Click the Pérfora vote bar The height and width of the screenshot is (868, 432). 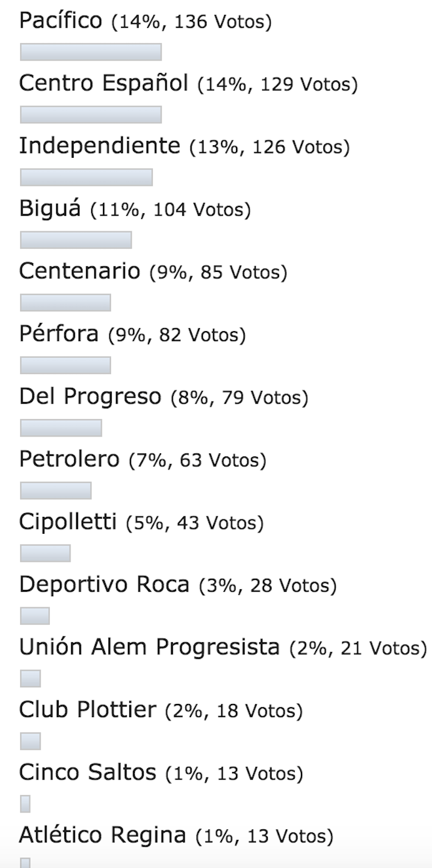tap(66, 365)
